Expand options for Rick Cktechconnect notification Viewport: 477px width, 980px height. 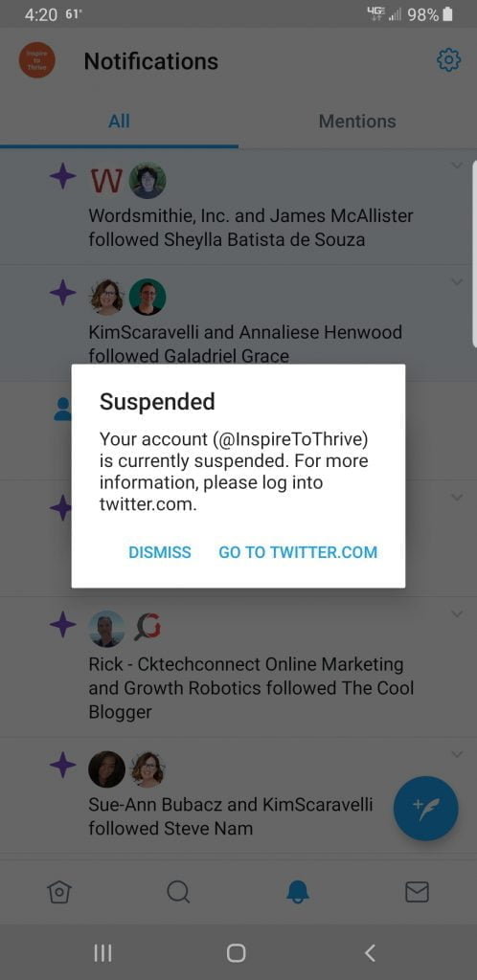[x=457, y=613]
